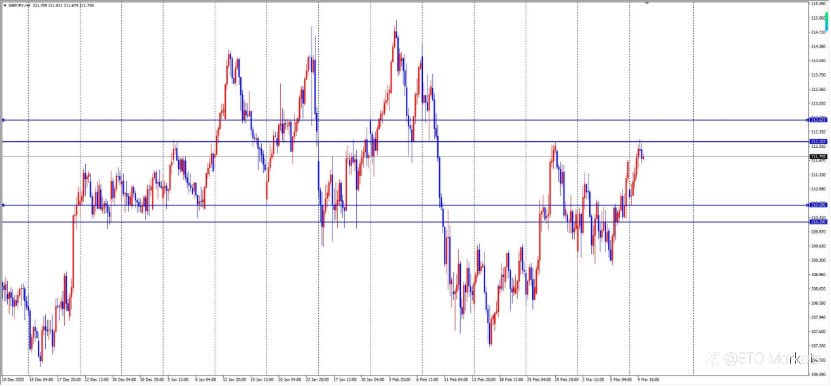The height and width of the screenshot is (387, 831).
Task: Click the 18 Feb 12:00 time label
Action: pos(512,380)
